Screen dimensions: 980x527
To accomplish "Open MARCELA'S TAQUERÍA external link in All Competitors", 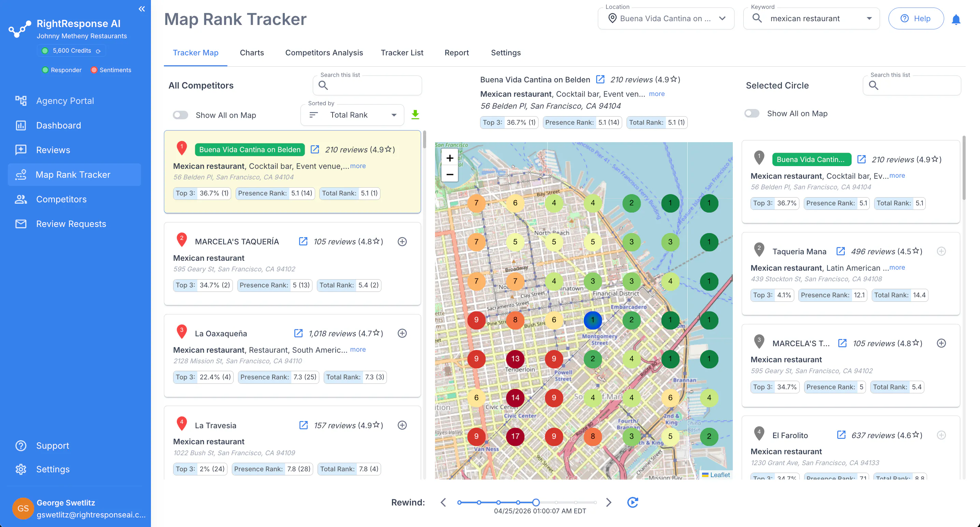I will point(303,241).
